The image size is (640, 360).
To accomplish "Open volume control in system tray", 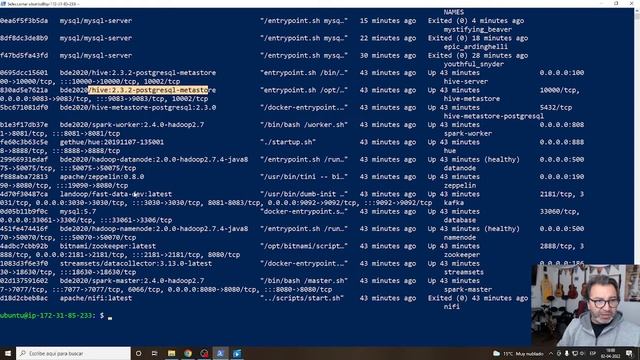I will [582, 353].
